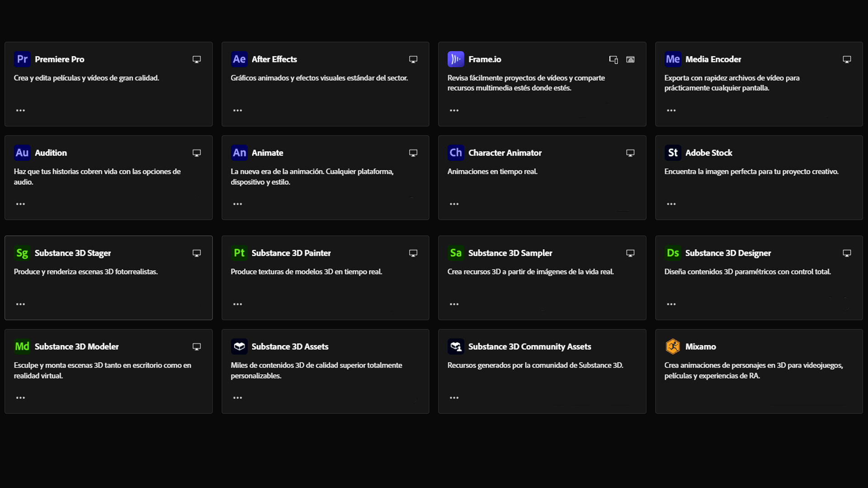Open the Substance 3D Community Assets title
The image size is (868, 488).
(529, 347)
